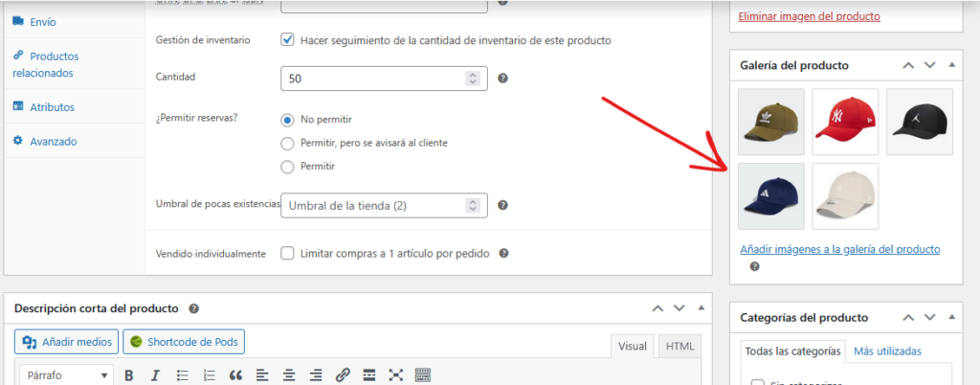This screenshot has height=385, width=980.
Task: Click the insert link icon
Action: coord(343,374)
